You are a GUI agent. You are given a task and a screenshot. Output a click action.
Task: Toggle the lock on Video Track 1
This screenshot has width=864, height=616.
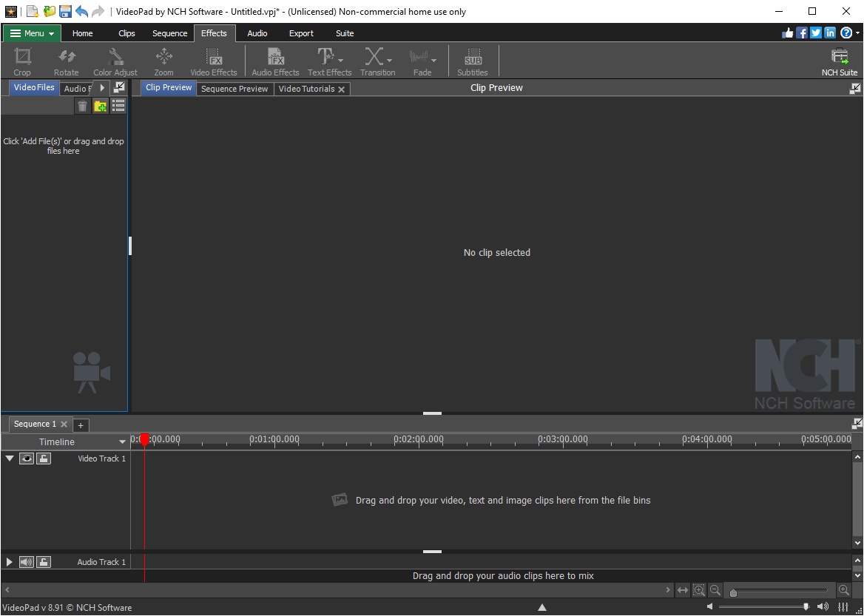(44, 458)
